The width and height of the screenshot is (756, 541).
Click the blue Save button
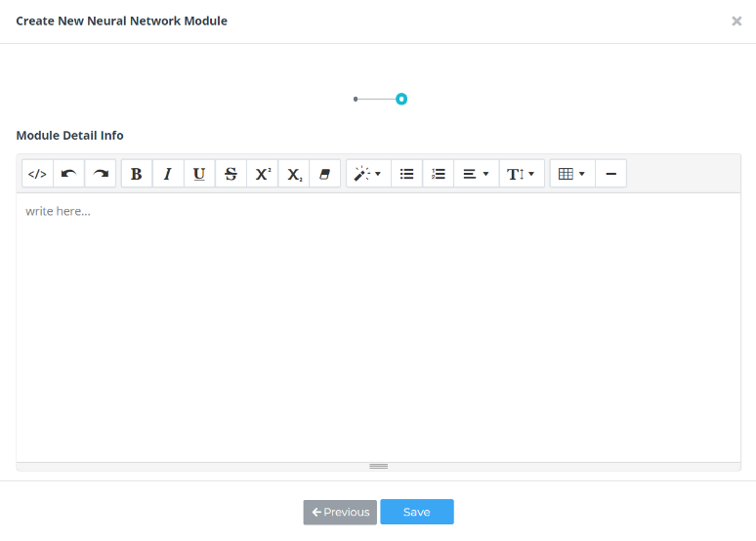[417, 513]
